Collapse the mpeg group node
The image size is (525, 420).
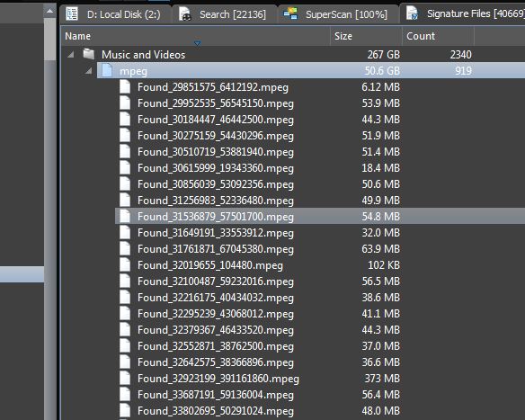point(88,71)
